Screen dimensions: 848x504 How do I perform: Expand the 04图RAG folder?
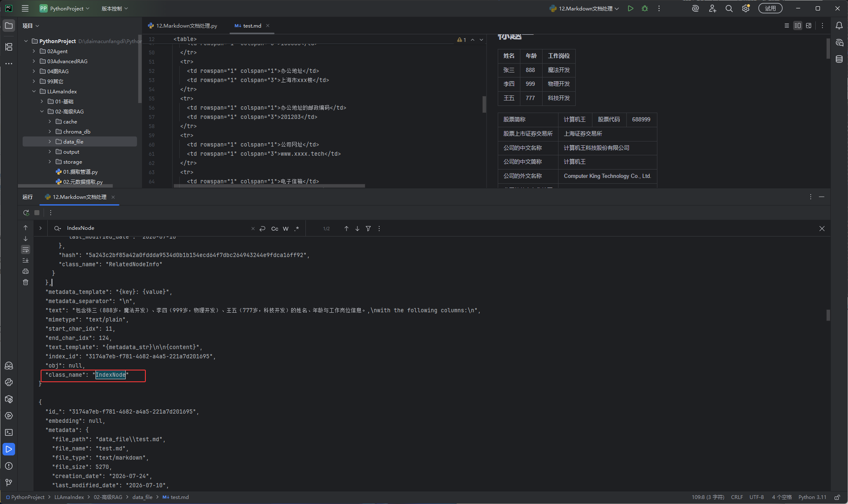click(34, 71)
